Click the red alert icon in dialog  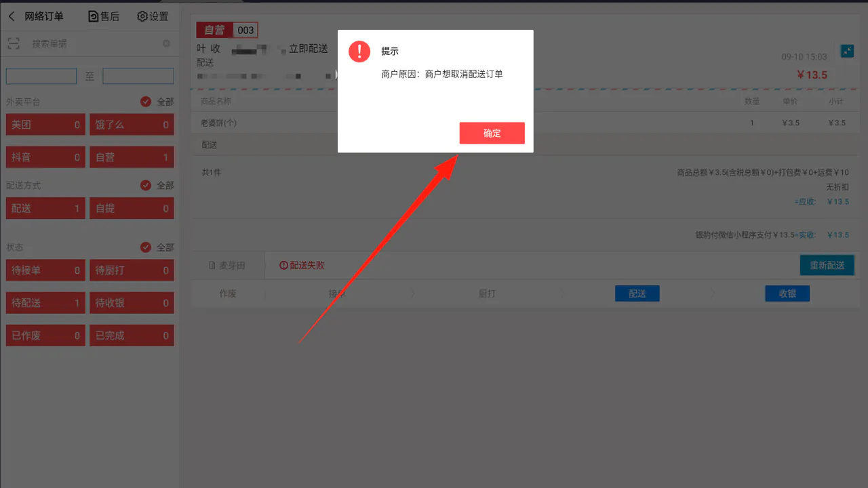point(359,52)
